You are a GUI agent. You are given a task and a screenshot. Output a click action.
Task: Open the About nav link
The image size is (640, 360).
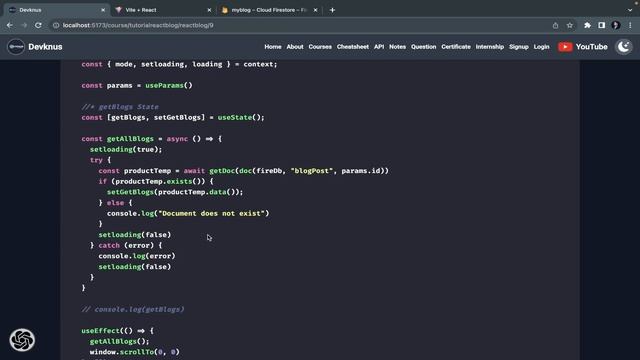295,47
